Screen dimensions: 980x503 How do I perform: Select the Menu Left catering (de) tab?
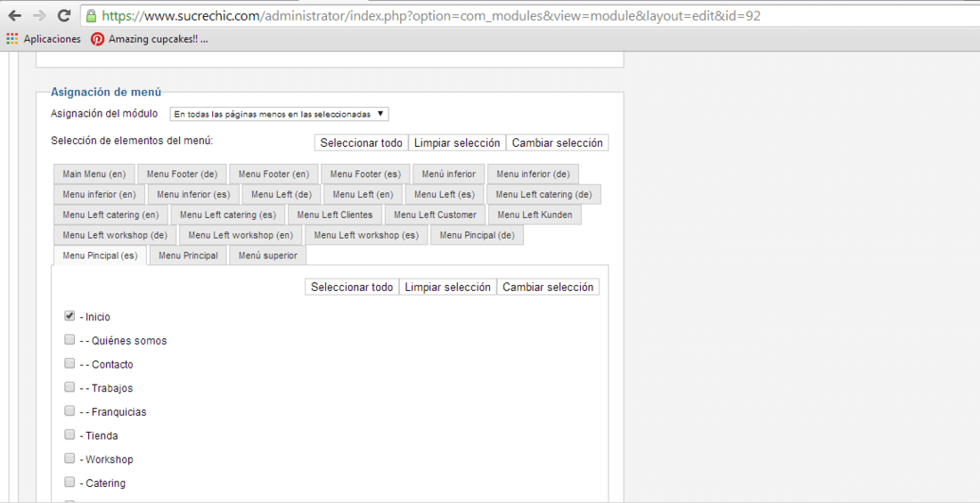coord(543,194)
